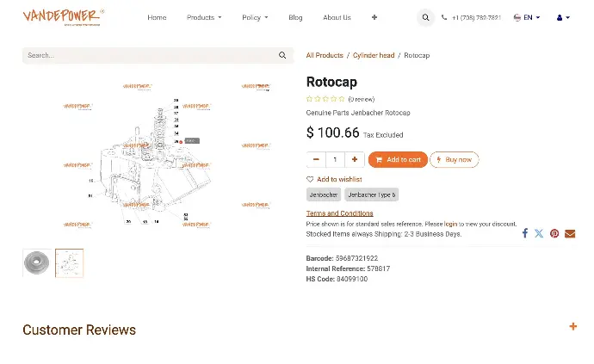This screenshot has height=364, width=594.
Task: Select the diagram drawing thumbnail
Action: click(x=70, y=262)
